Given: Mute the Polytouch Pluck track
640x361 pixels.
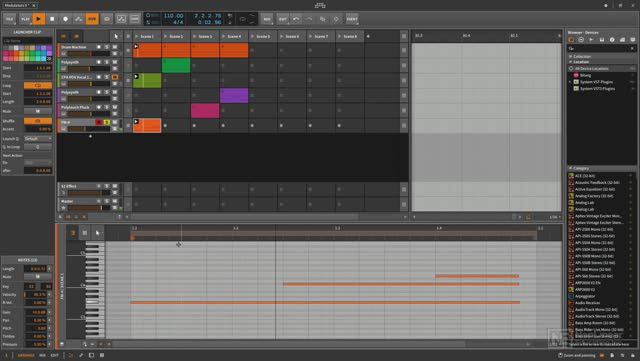Looking at the screenshot, I should point(114,107).
